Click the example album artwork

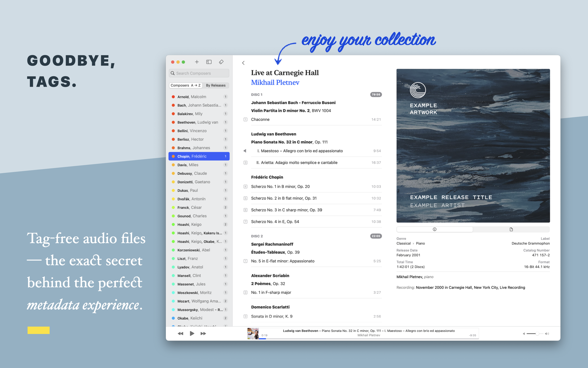point(473,146)
